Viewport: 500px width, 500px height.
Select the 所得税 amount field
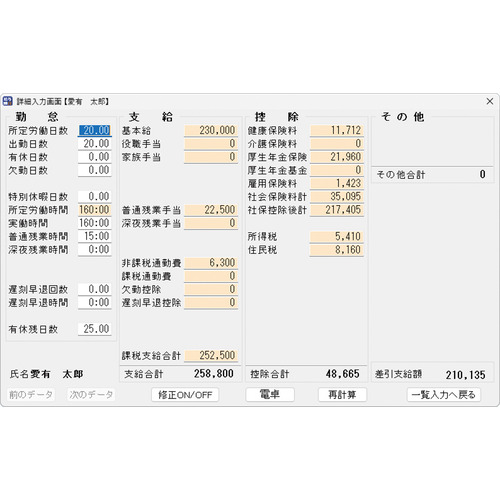click(x=337, y=236)
